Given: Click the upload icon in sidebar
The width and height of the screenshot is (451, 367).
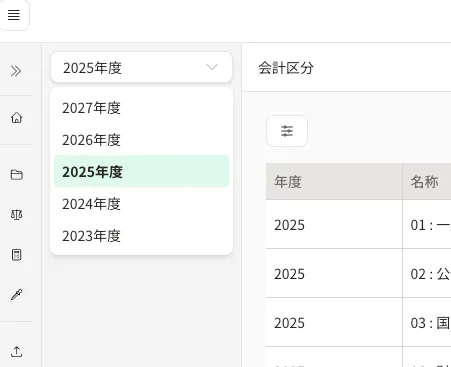Looking at the screenshot, I should point(17,351).
